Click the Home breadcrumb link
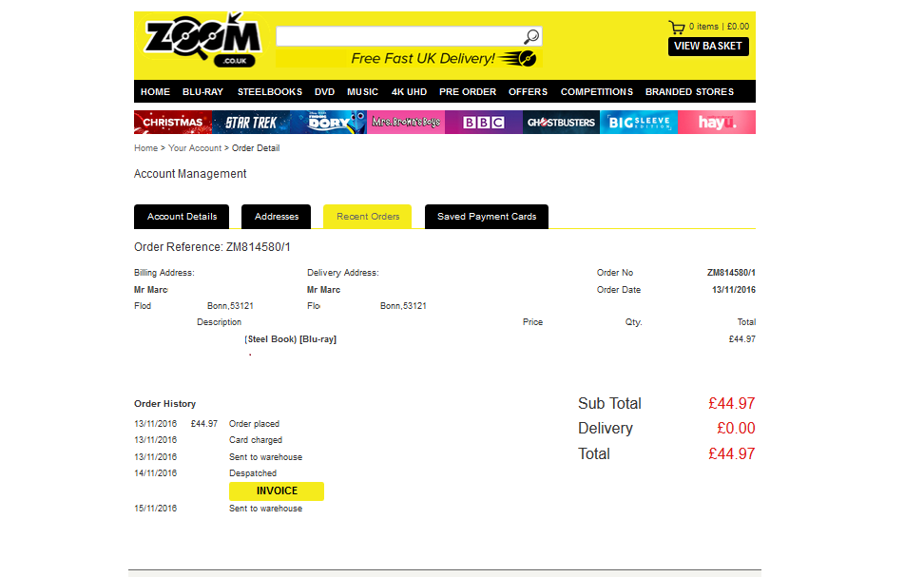 pos(145,148)
